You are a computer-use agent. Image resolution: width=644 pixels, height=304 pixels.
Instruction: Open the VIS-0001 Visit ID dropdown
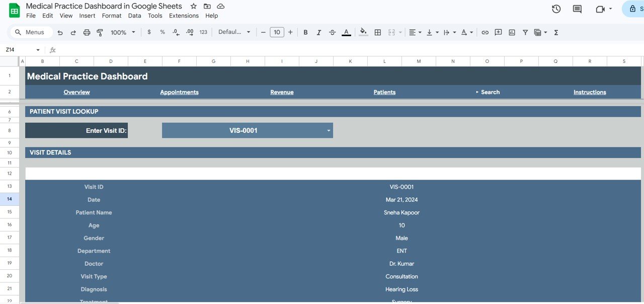330,130
